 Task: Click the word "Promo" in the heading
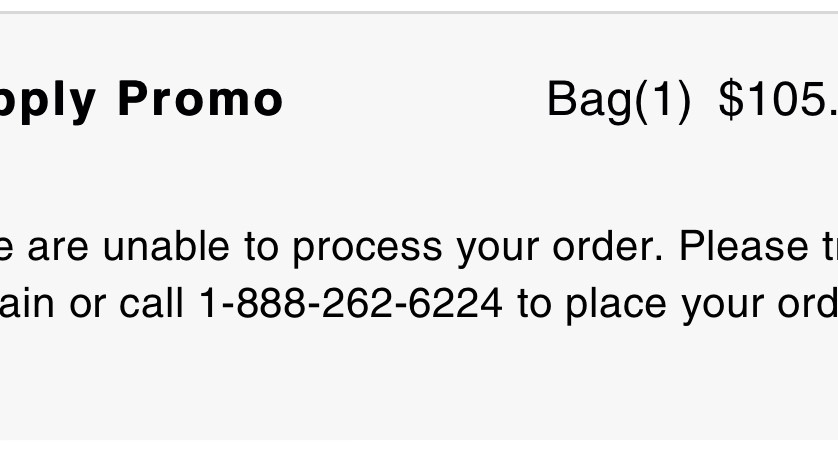click(200, 97)
